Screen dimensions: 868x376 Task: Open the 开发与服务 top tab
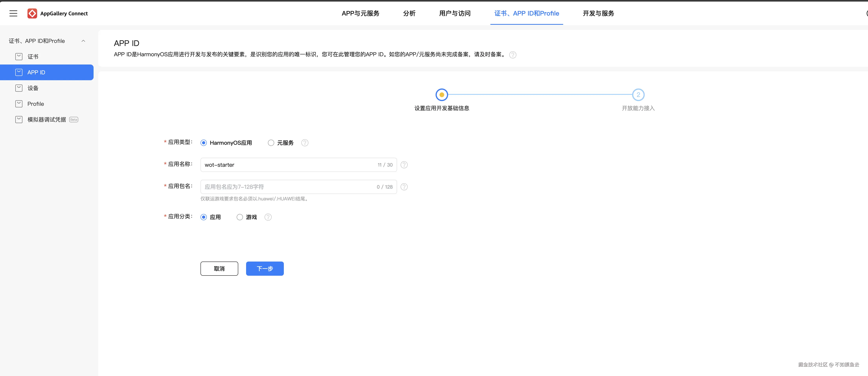point(598,14)
